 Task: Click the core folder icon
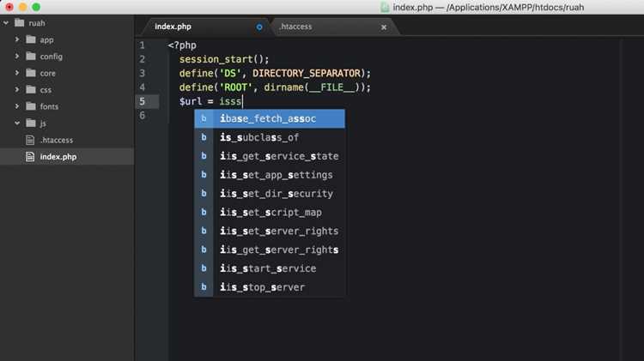(31, 73)
